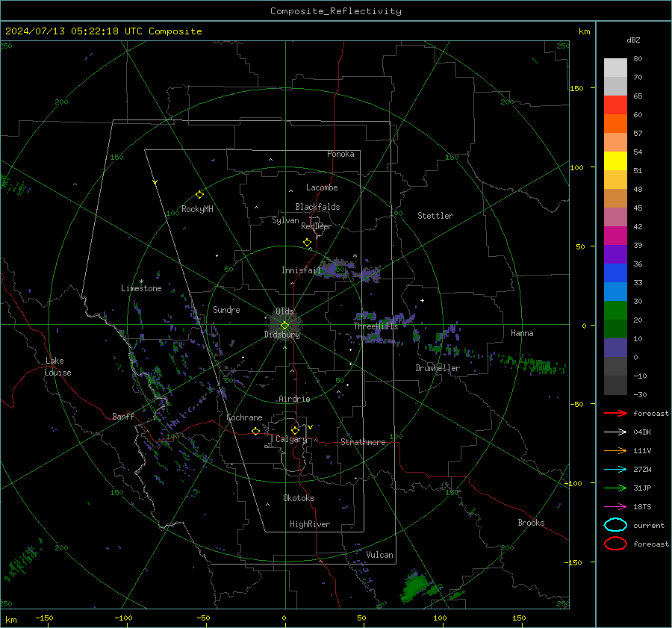Click the magenta 18TS arrow icon
The image size is (672, 628).
click(615, 507)
